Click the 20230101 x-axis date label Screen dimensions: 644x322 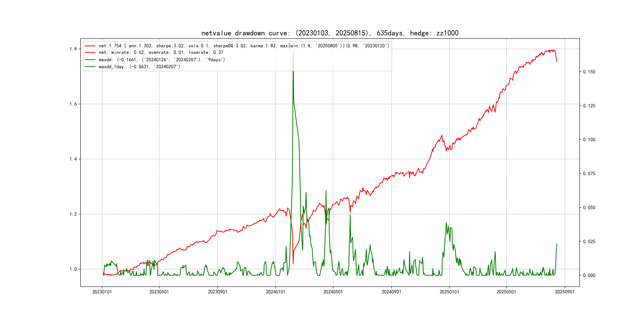point(102,292)
